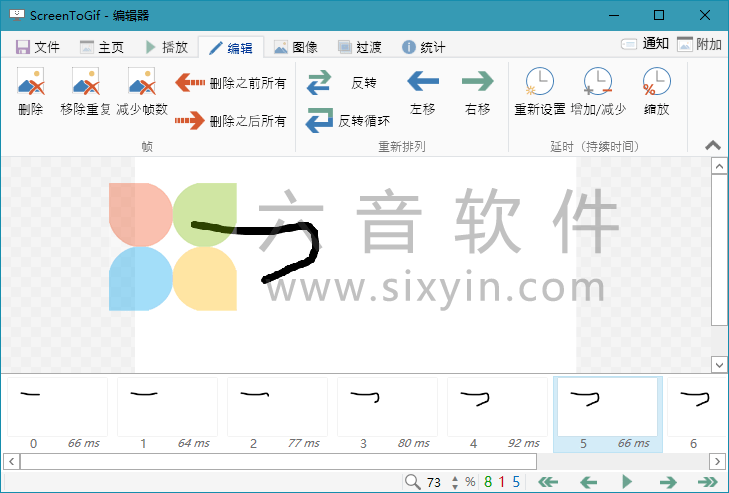Switch to the 播放 tab

[x=166, y=47]
